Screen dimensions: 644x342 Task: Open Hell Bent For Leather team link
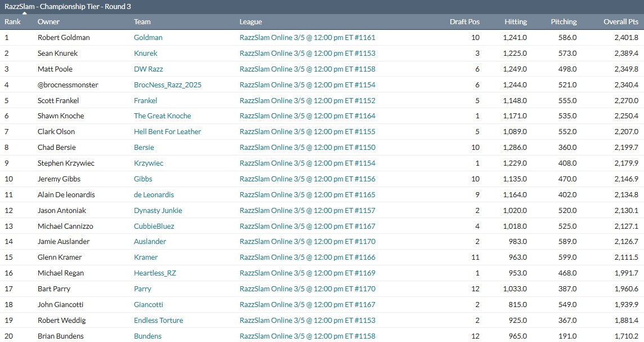point(167,131)
